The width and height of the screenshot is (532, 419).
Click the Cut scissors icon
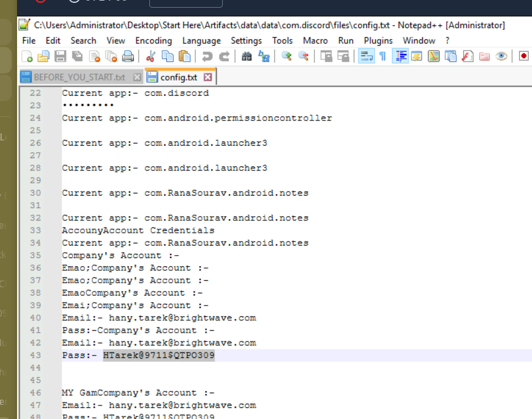[150, 56]
